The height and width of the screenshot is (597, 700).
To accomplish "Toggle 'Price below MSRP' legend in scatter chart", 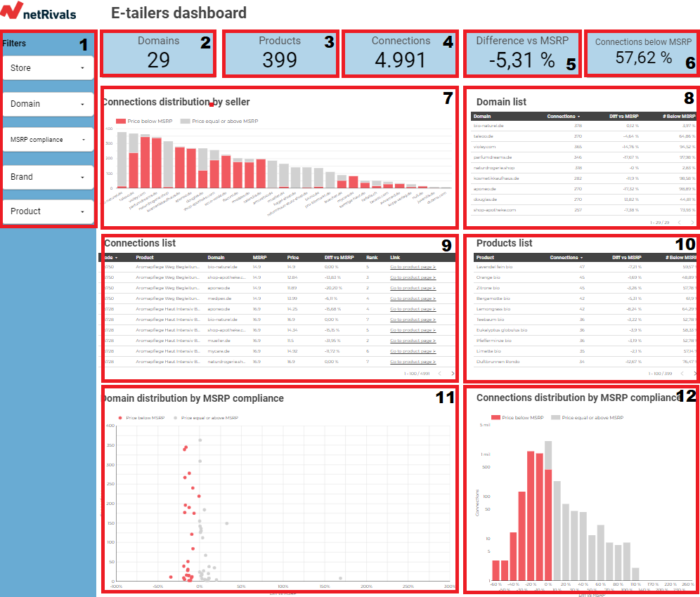I will pyautogui.click(x=121, y=418).
